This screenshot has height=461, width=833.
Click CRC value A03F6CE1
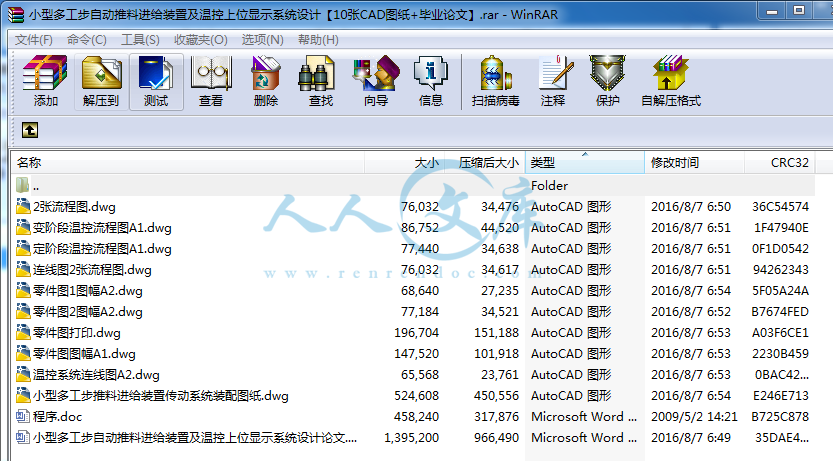click(780, 332)
